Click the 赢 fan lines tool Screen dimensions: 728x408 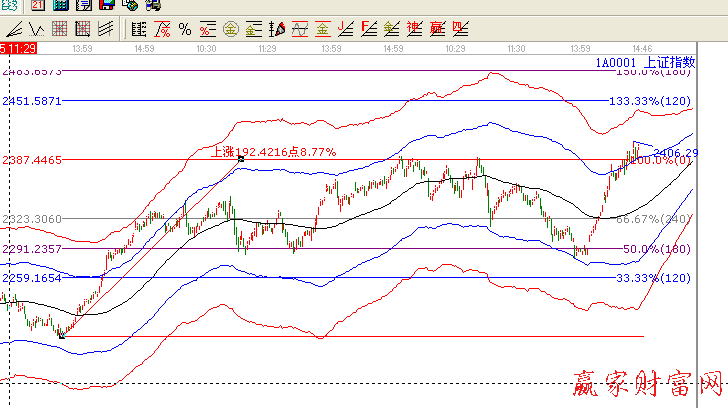436,29
